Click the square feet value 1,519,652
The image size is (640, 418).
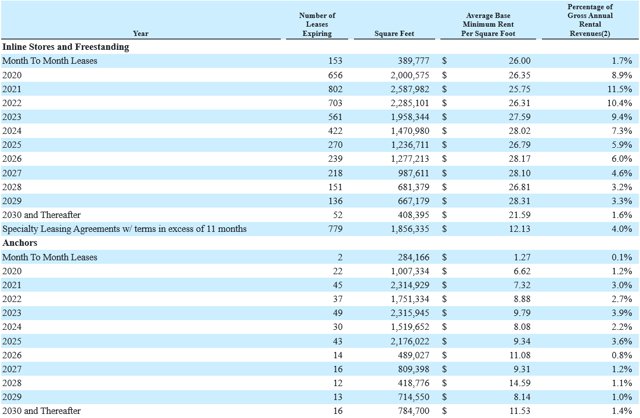click(410, 327)
